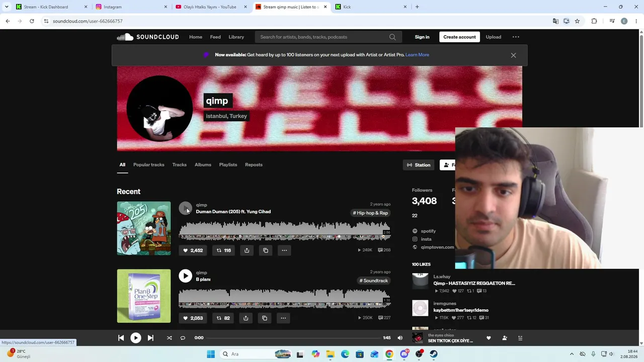Open the Feed page
The width and height of the screenshot is (644, 362).
point(215,37)
